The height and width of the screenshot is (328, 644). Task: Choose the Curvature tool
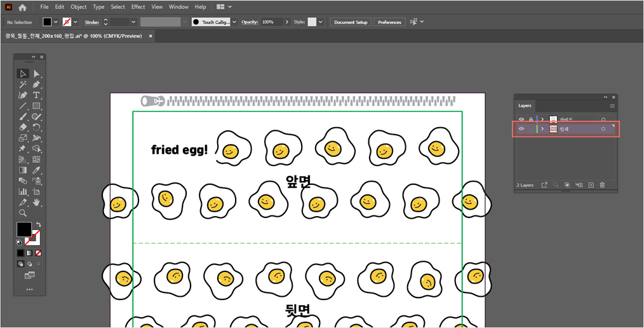click(23, 95)
